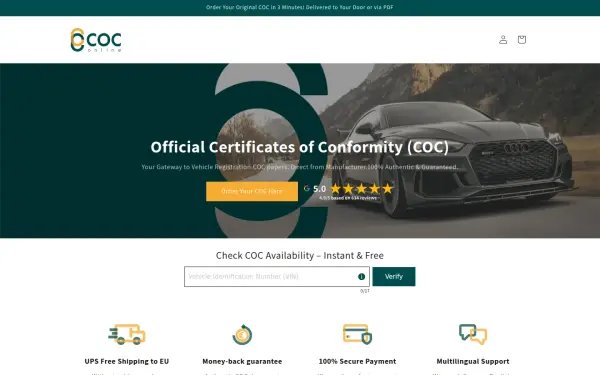Focus the Vehicle Identification Number input
This screenshot has height=375, width=600.
[277, 277]
